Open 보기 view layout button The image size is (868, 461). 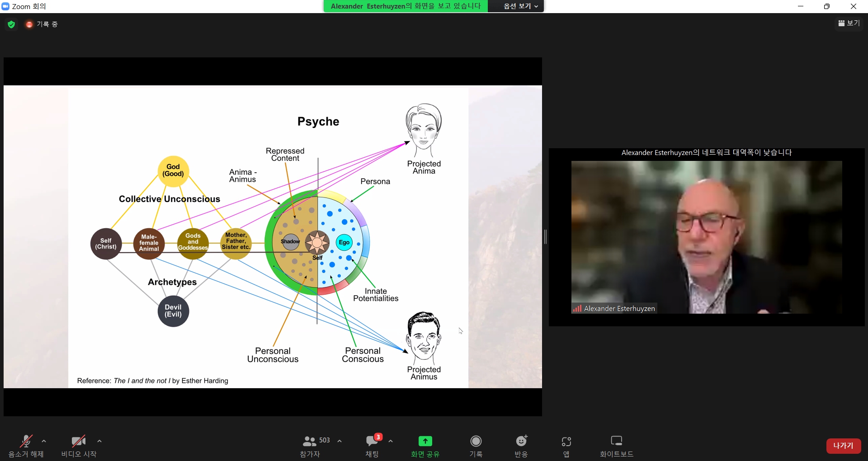[849, 23]
